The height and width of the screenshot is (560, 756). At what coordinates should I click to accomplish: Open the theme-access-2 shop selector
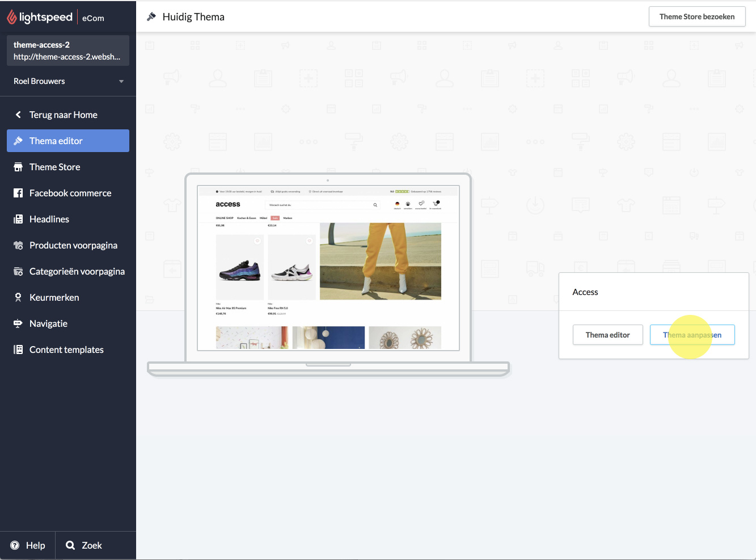[x=67, y=50]
